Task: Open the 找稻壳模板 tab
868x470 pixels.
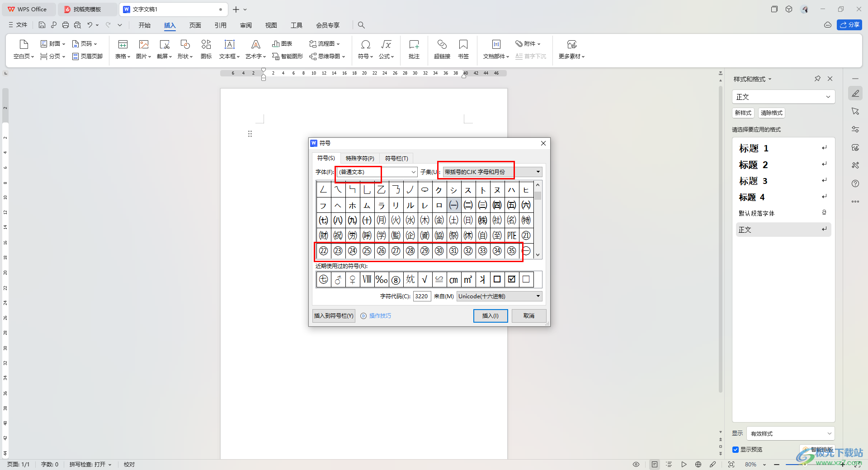Action: pos(87,9)
